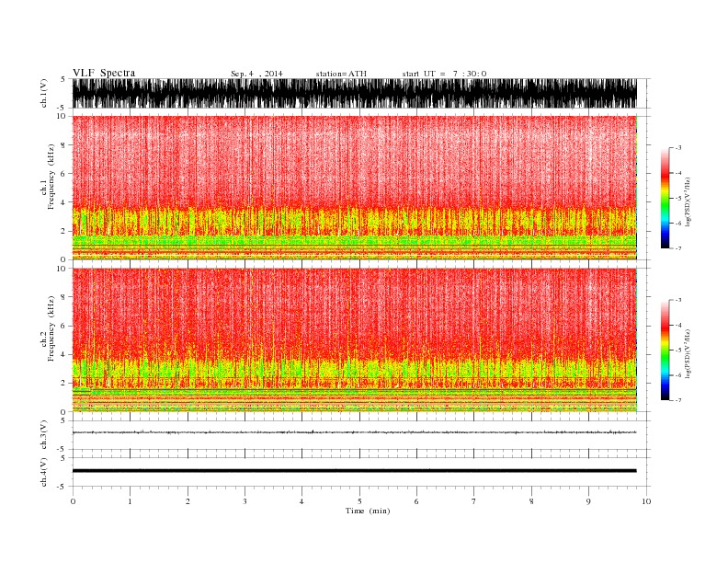Click the "1" tick on time axis
Image resolution: width=728 pixels, height=563 pixels.
130,501
